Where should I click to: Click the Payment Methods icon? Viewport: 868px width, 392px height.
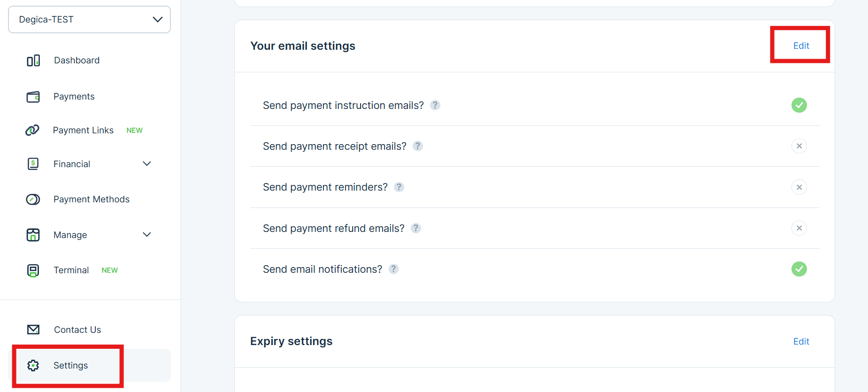coord(33,200)
